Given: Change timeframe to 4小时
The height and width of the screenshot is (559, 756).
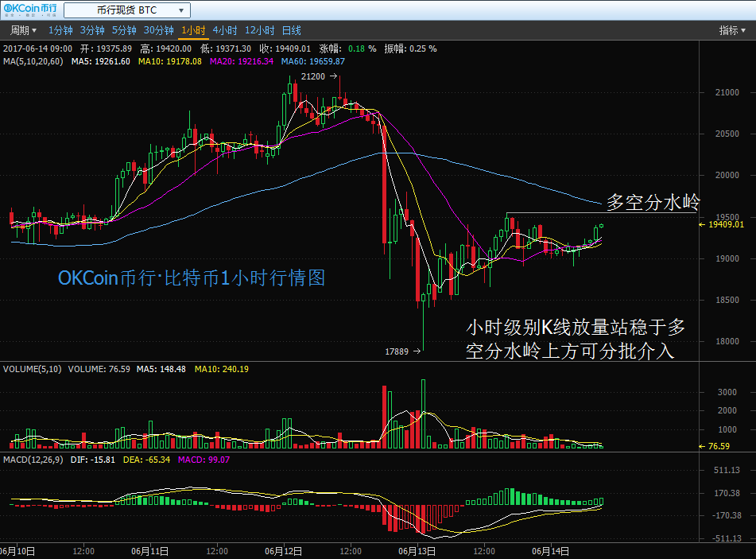Looking at the screenshot, I should 225,30.
